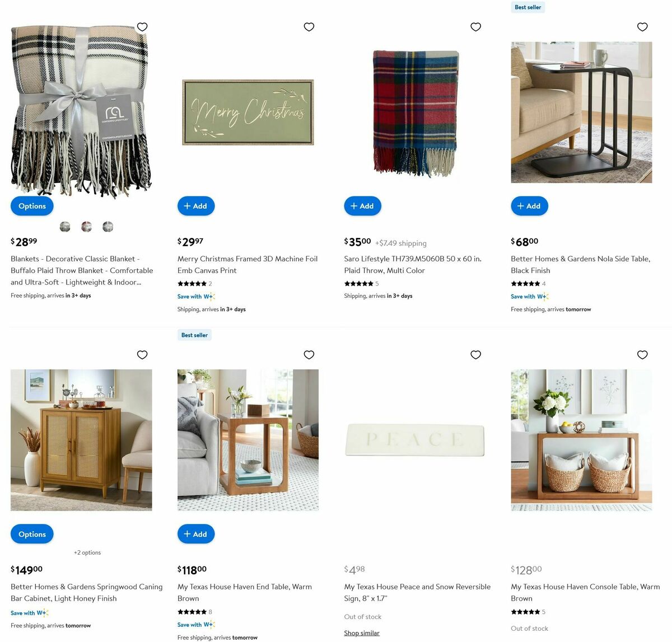Add Peace and Snow Sign to favorites
The width and height of the screenshot is (672, 642).
point(476,355)
